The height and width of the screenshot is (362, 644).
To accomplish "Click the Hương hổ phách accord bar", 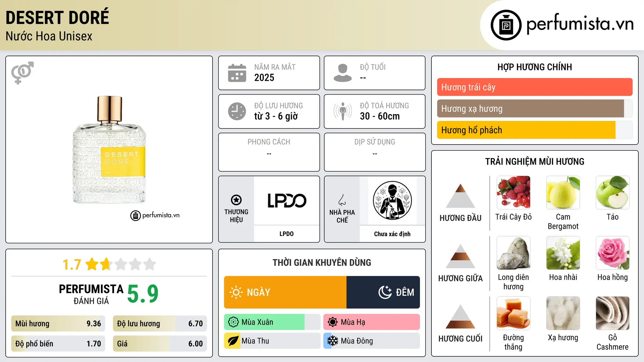I will pos(535,130).
